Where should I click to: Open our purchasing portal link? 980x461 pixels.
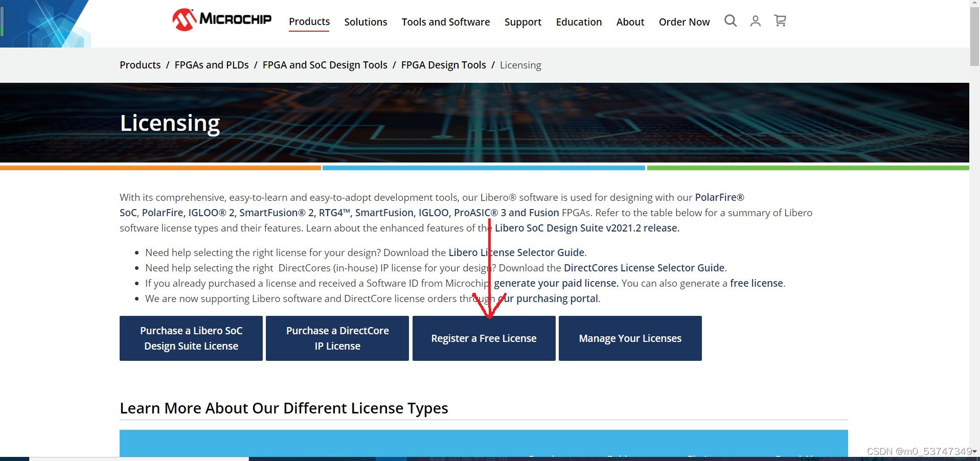click(548, 298)
